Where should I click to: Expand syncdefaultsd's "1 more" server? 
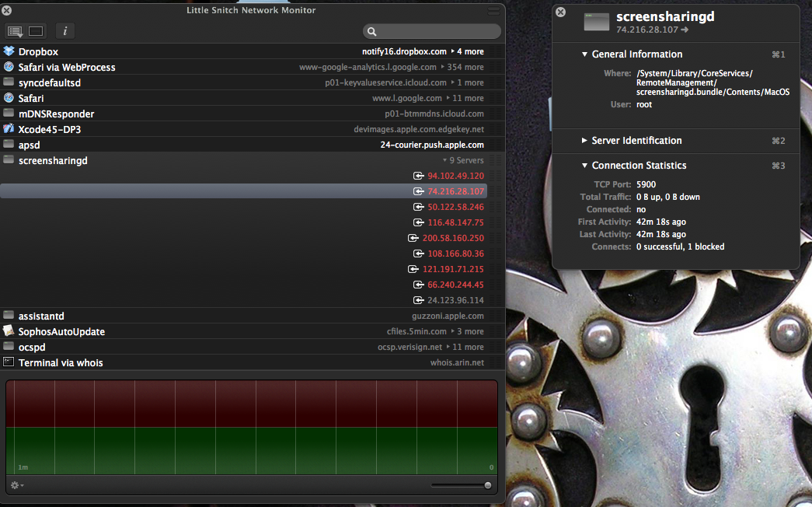pos(468,82)
